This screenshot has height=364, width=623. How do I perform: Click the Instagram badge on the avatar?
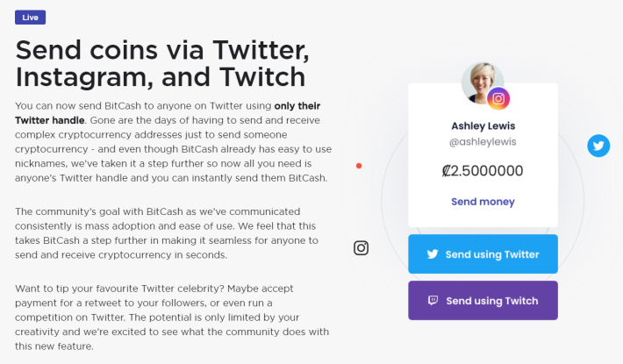point(498,98)
